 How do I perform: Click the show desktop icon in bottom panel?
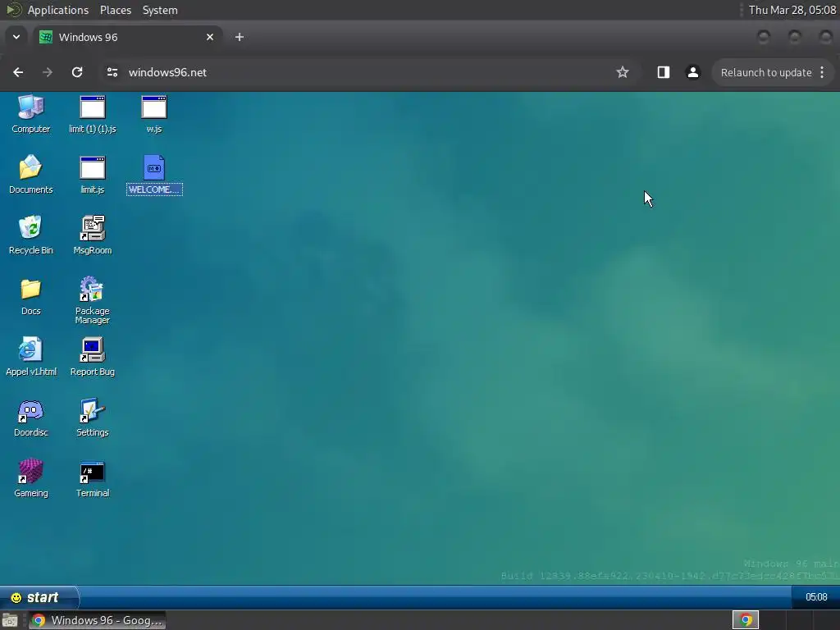point(10,620)
